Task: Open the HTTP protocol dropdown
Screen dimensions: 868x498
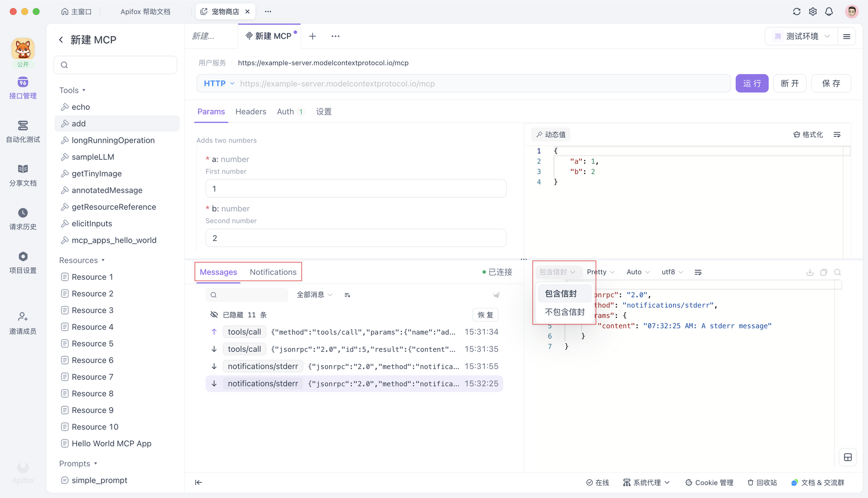Action: 219,83
